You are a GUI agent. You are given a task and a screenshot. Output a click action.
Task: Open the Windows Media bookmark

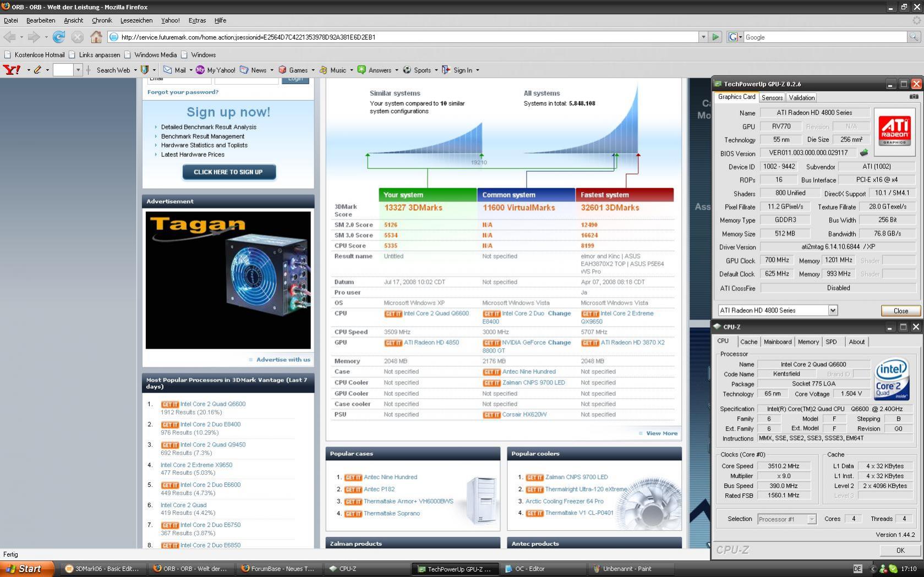(150, 55)
